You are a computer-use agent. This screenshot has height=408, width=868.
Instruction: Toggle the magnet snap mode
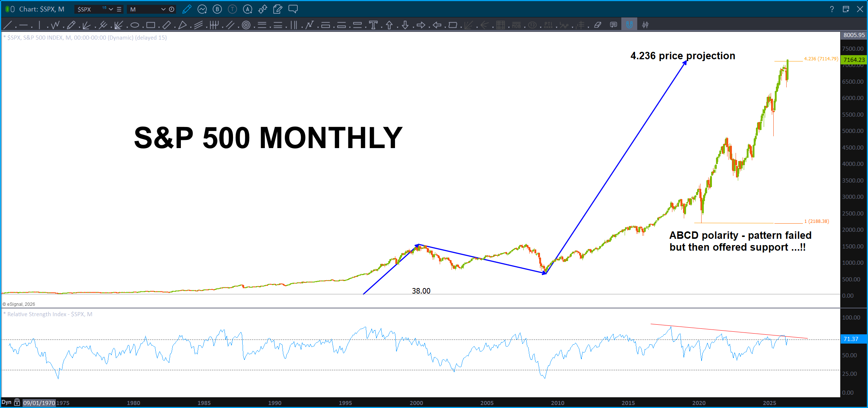click(x=629, y=25)
